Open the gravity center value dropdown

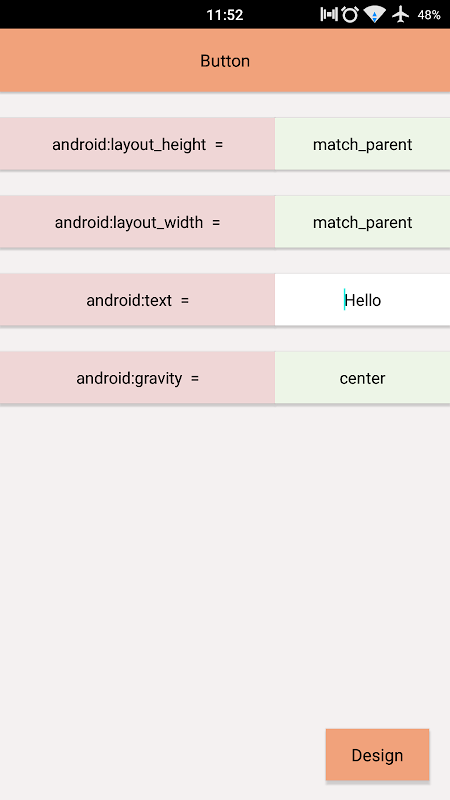(x=362, y=378)
